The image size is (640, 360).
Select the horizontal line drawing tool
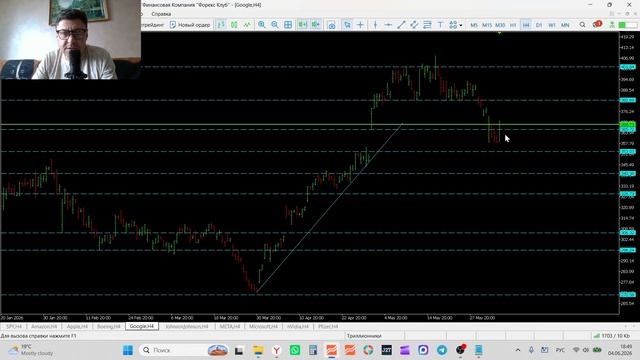point(388,25)
